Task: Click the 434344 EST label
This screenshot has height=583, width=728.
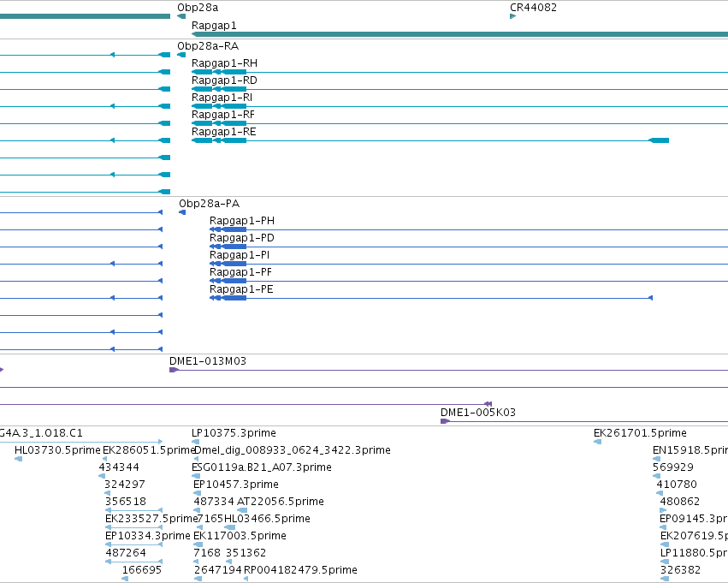Action: (119, 467)
